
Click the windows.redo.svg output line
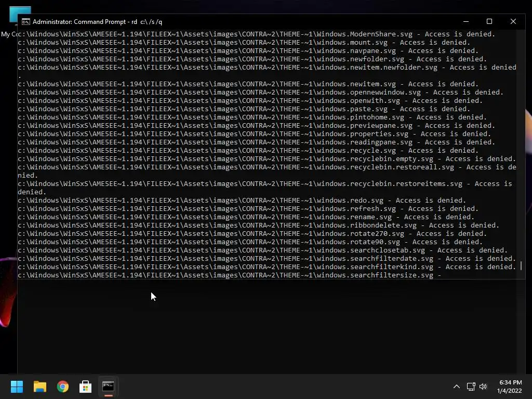coord(242,200)
